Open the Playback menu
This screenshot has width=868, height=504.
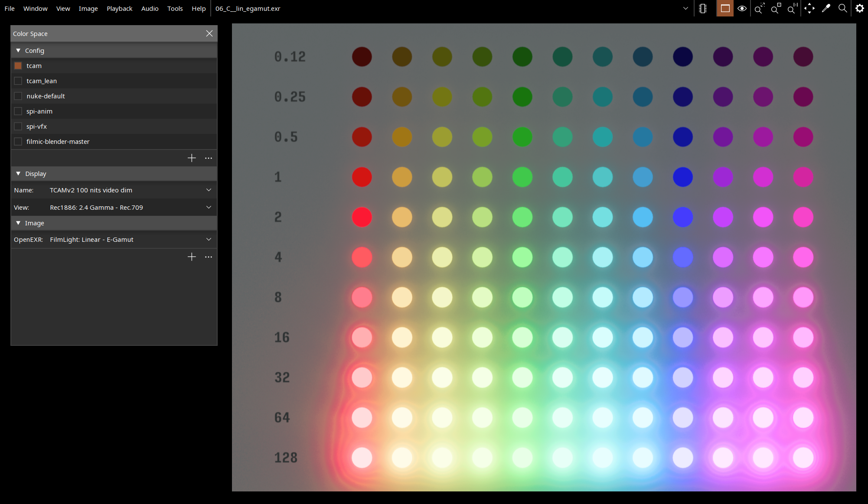(x=119, y=9)
